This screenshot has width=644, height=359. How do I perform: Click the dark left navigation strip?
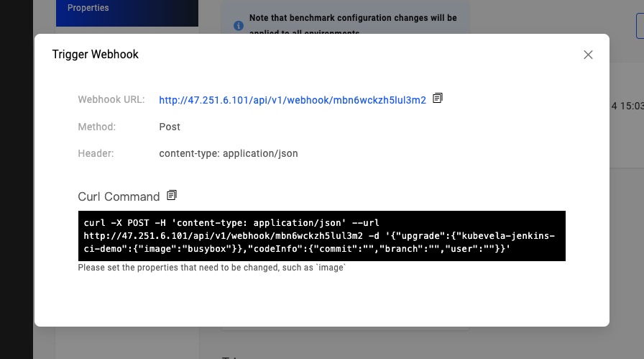pyautogui.click(x=16, y=180)
